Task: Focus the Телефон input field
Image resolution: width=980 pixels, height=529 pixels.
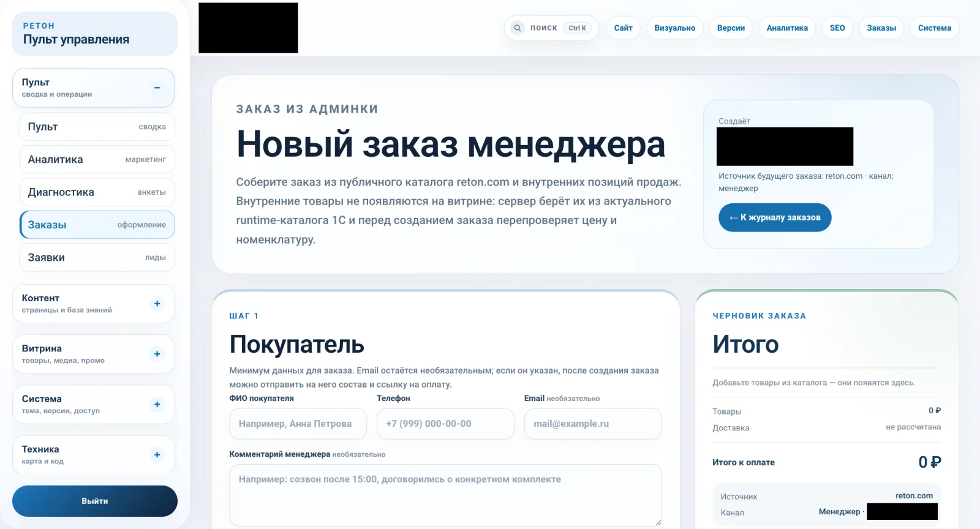Action: point(445,424)
